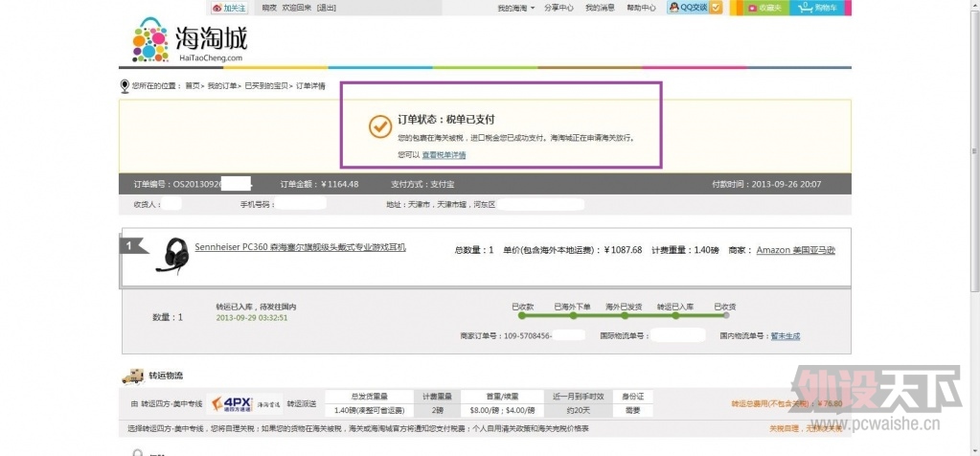
Task: Open 我的消息 in top navigation
Action: [600, 8]
